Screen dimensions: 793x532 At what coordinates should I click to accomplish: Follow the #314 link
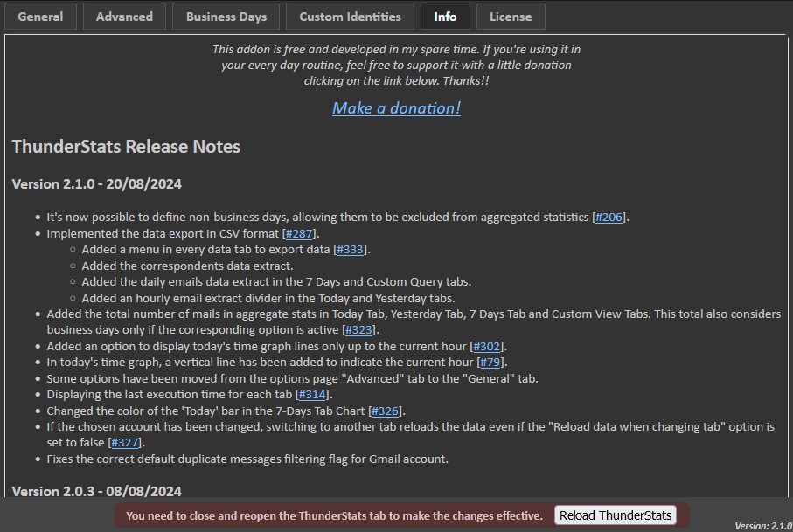[x=312, y=395]
